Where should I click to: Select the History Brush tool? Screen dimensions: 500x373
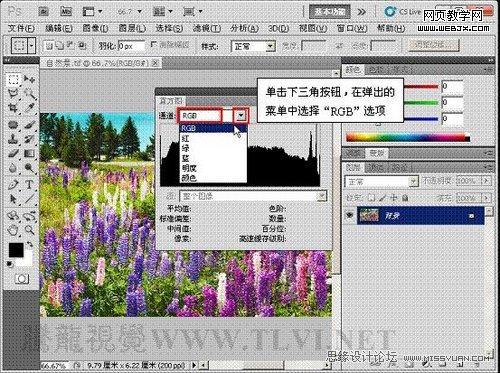pos(29,139)
